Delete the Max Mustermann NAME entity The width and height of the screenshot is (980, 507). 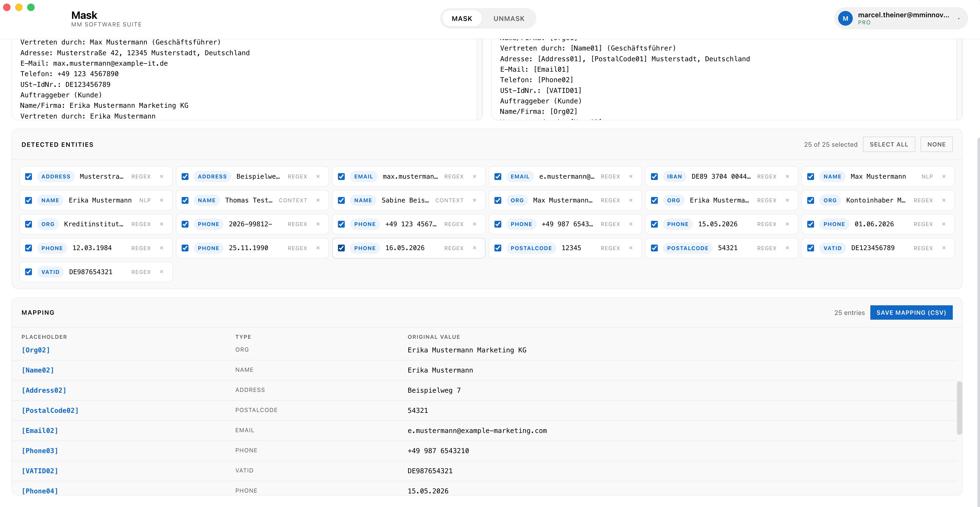point(943,177)
